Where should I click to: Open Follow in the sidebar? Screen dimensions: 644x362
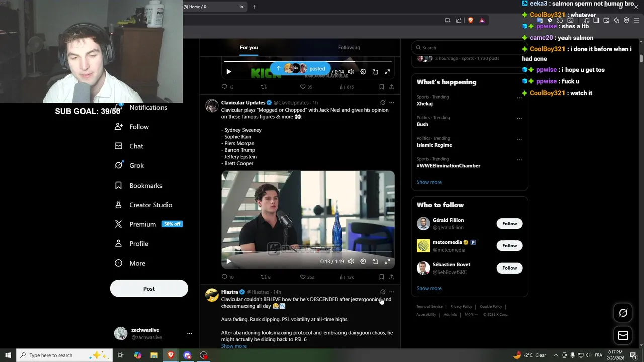tap(132, 127)
